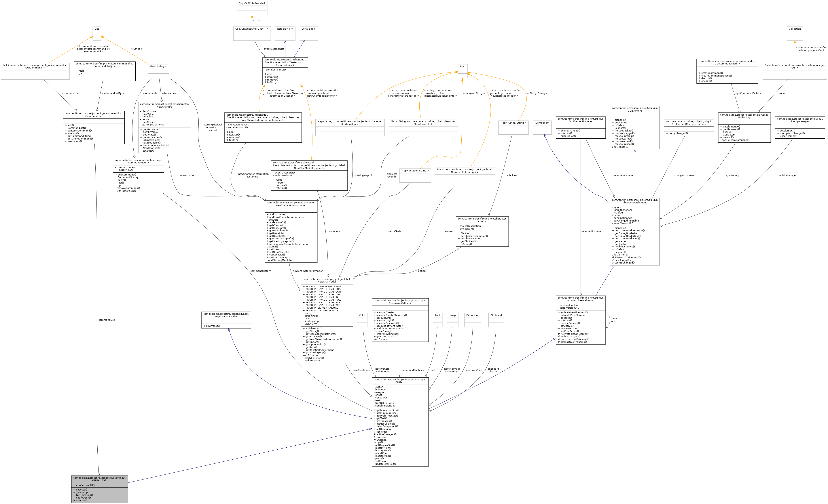
Task: Select the Collection node at top right
Action: click(795, 34)
